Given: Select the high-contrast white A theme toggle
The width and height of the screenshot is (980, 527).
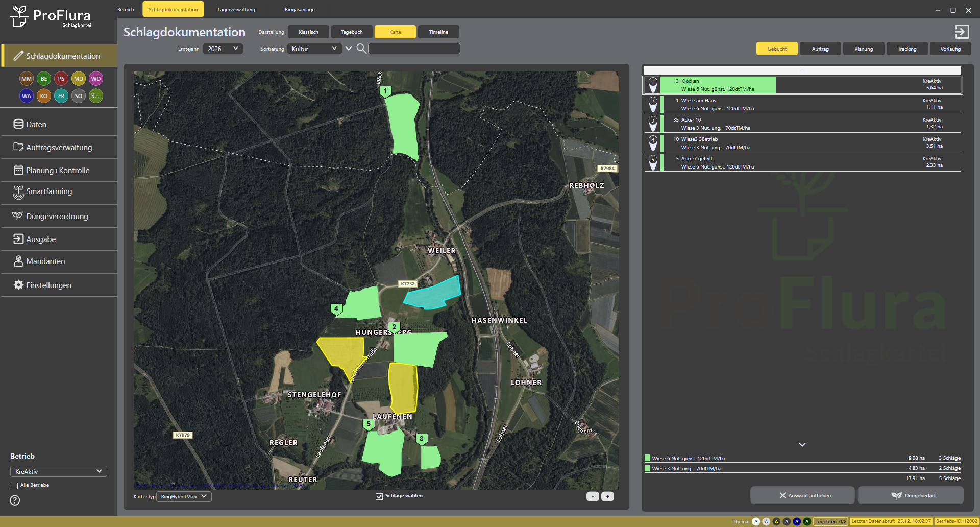Looking at the screenshot, I should [x=756, y=521].
